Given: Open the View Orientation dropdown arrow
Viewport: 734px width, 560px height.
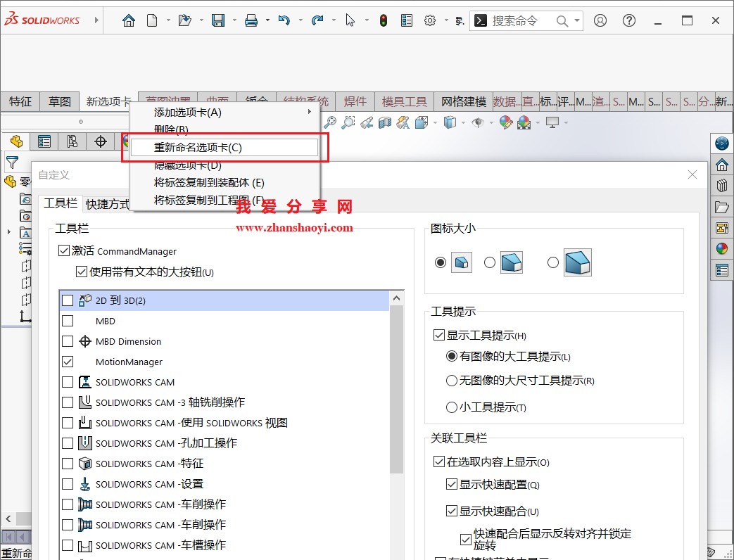Looking at the screenshot, I should (434, 122).
